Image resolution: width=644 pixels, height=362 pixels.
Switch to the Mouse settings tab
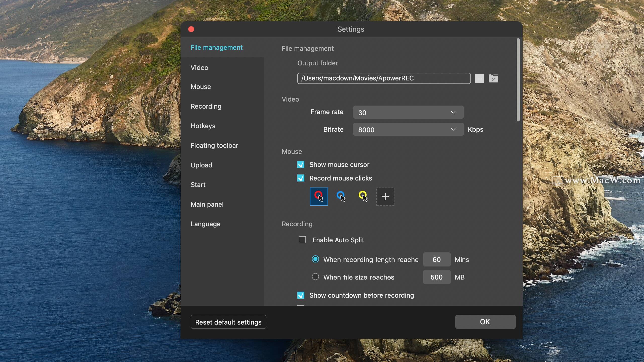(x=200, y=87)
